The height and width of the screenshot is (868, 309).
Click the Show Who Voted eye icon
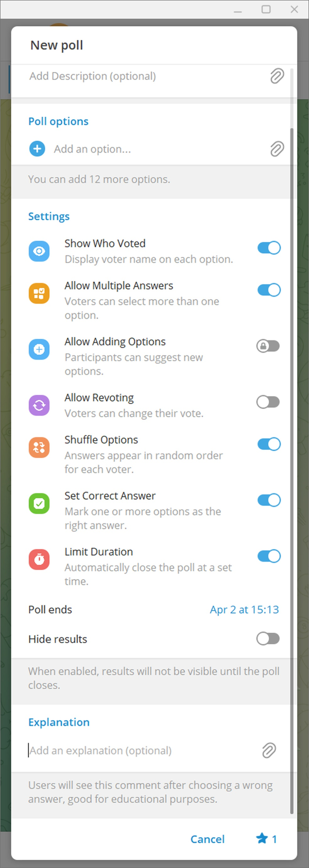(39, 251)
